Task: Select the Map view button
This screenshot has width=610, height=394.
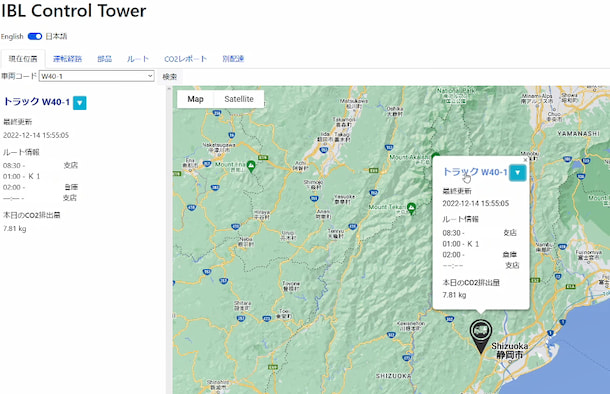Action: coord(195,99)
